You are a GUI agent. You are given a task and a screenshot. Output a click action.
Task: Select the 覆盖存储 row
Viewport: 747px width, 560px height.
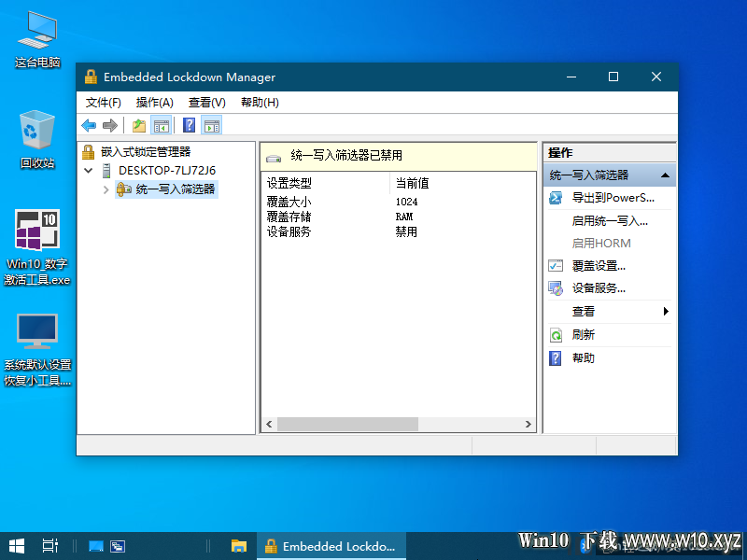399,217
